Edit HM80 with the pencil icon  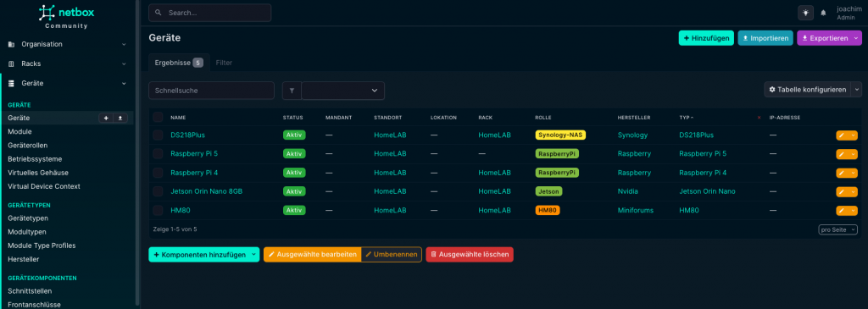(x=842, y=211)
